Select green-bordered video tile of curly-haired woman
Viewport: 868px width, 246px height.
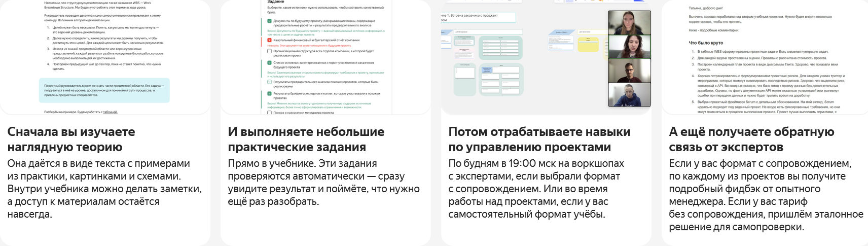[629, 47]
